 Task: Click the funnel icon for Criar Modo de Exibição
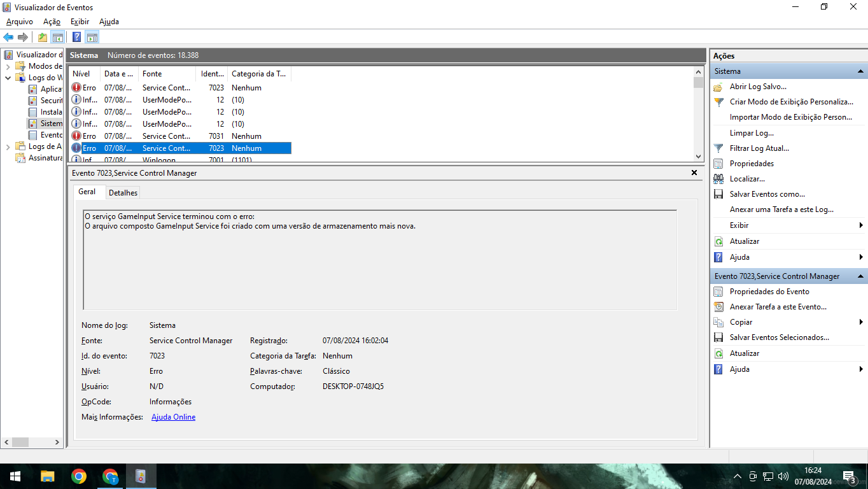tap(718, 102)
